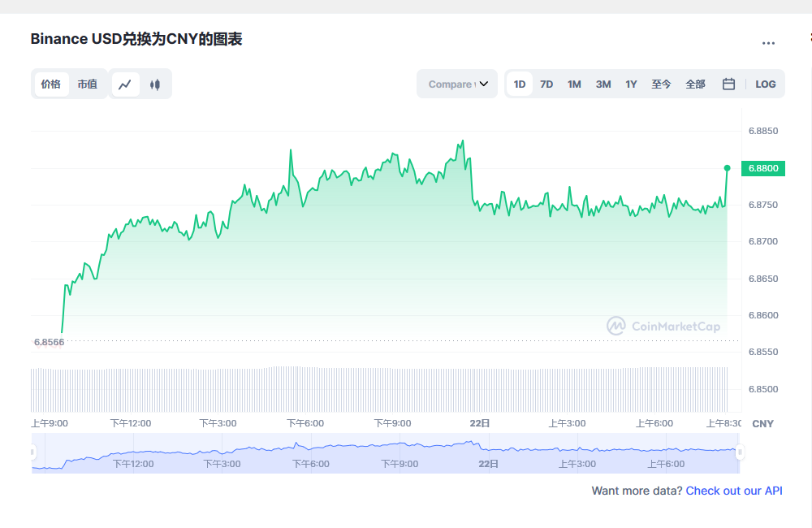Click the current price label 6.8800
The image size is (812, 528).
click(x=763, y=168)
